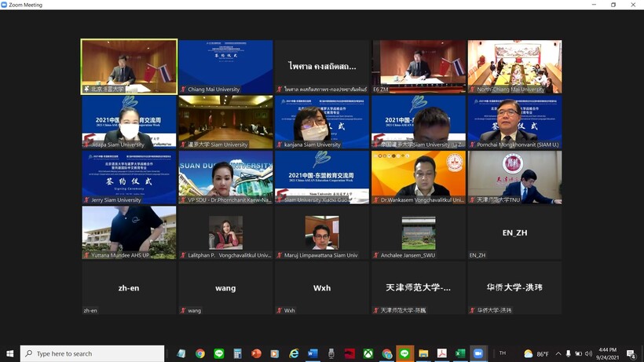Select the Maruj Limpawattana Siam Univ tile
Screen dimensions: 644x362
click(322, 232)
